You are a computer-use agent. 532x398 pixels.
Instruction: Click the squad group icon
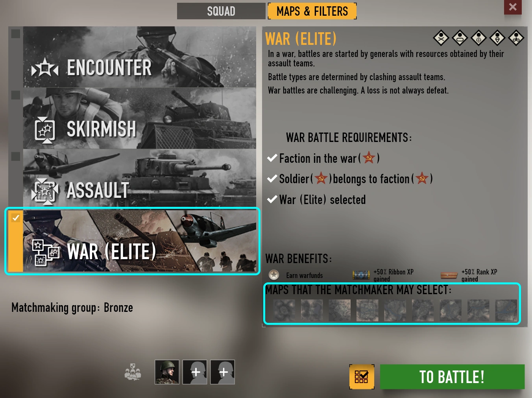(x=133, y=372)
